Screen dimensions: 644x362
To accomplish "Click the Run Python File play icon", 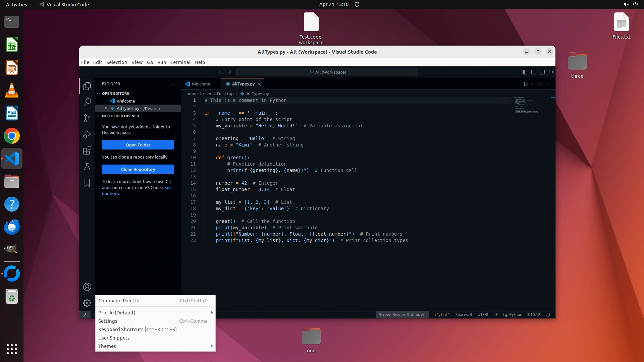I will [526, 84].
